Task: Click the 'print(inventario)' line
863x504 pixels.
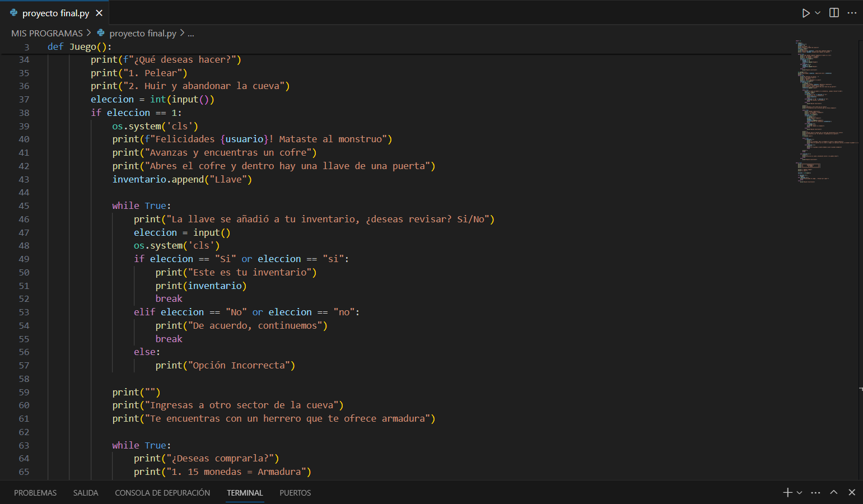Action: click(x=201, y=286)
